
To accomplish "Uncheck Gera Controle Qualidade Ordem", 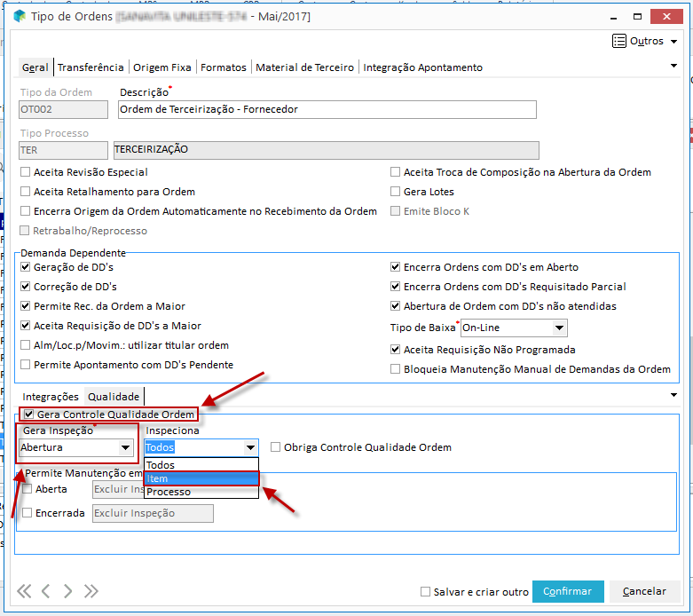I will 28,414.
